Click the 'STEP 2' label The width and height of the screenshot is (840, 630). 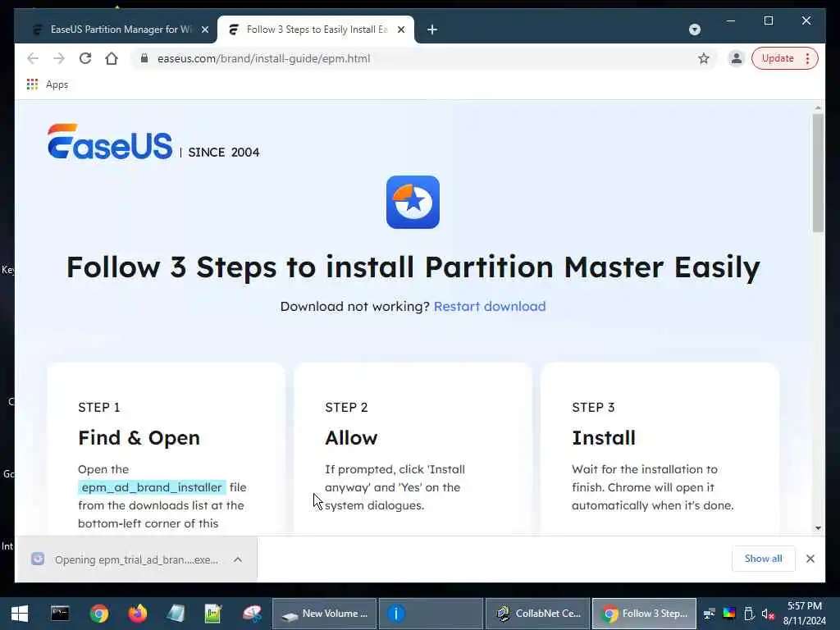346,408
